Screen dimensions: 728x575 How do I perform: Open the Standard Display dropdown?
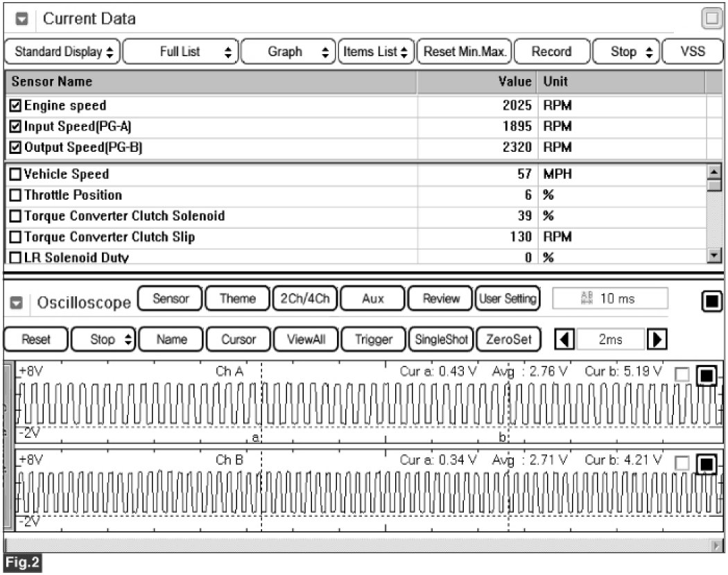point(62,52)
